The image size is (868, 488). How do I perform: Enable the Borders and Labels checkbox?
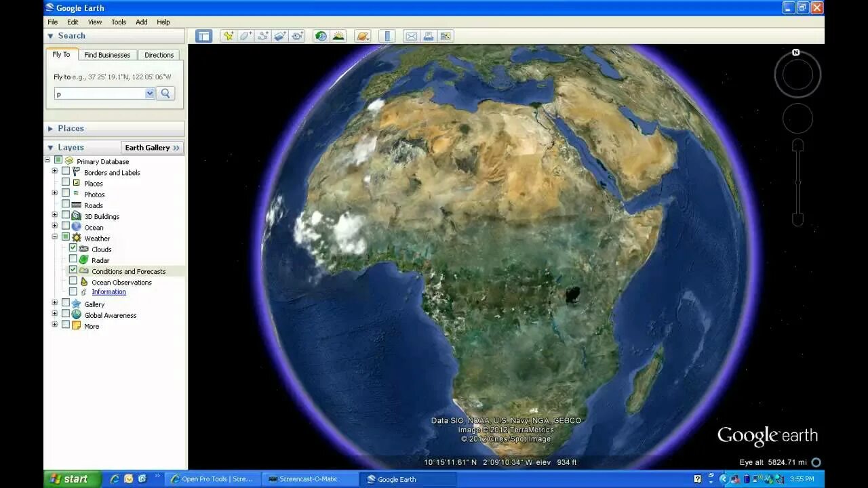pyautogui.click(x=66, y=171)
